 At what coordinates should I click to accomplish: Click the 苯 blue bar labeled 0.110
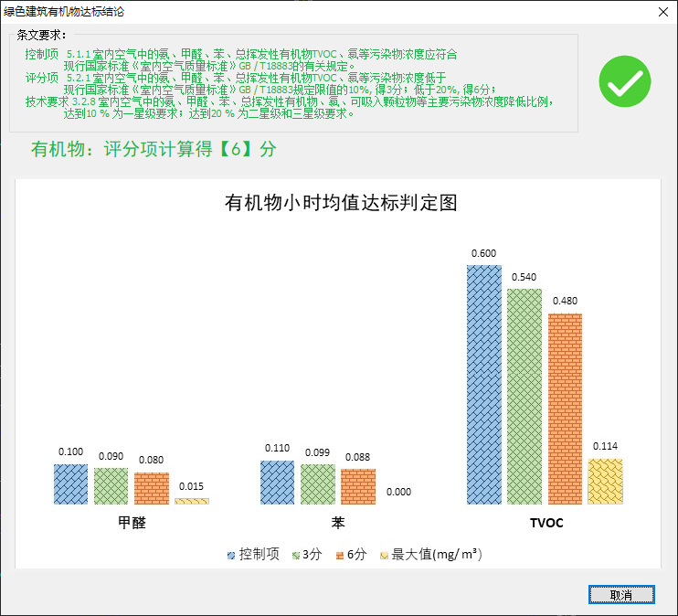click(278, 482)
